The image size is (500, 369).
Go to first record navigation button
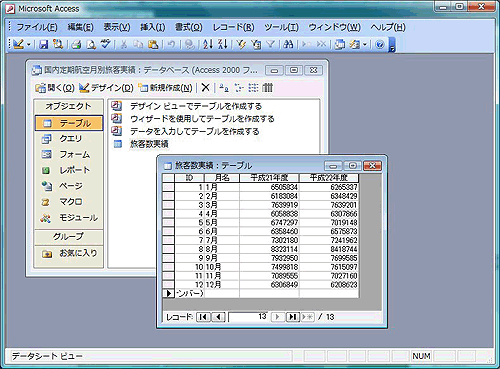tap(203, 317)
